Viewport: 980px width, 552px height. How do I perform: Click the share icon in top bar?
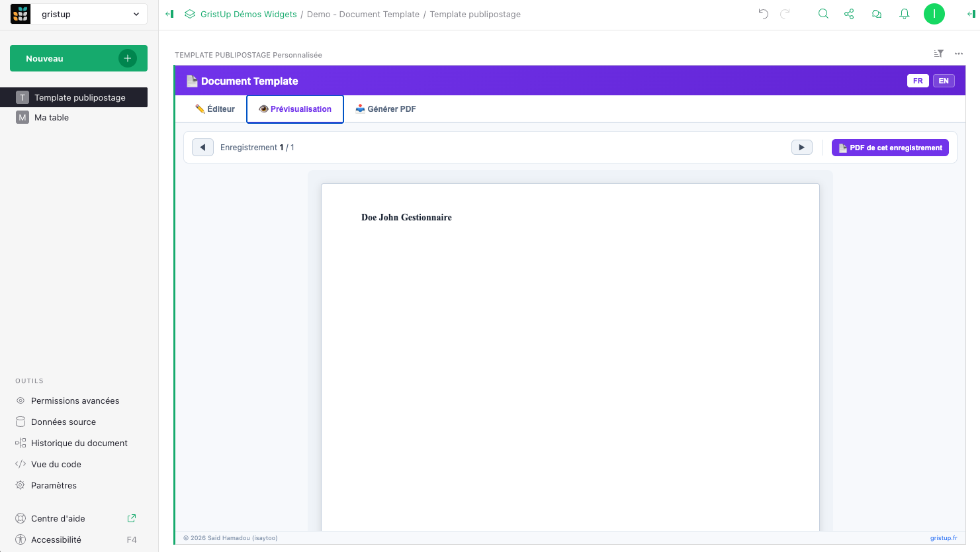tap(849, 14)
